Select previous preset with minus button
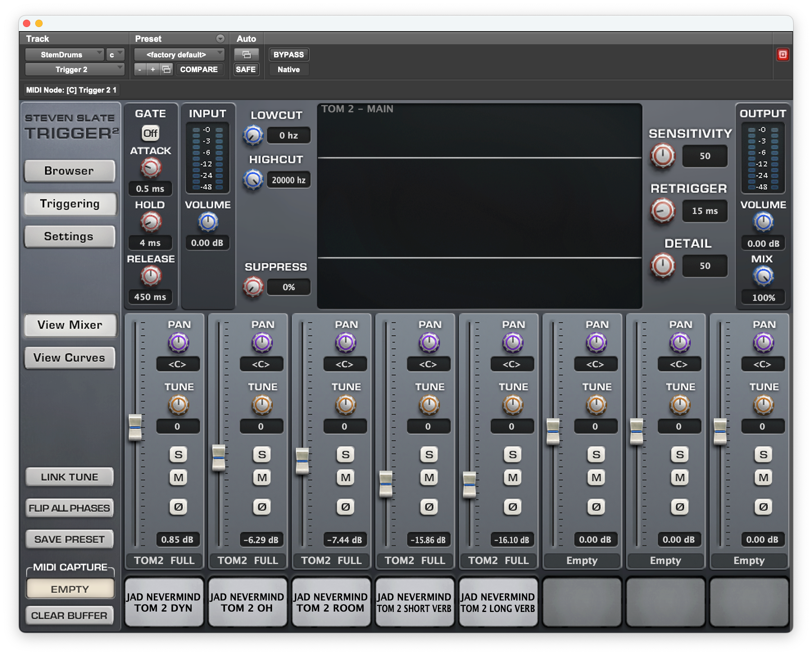 [x=140, y=69]
